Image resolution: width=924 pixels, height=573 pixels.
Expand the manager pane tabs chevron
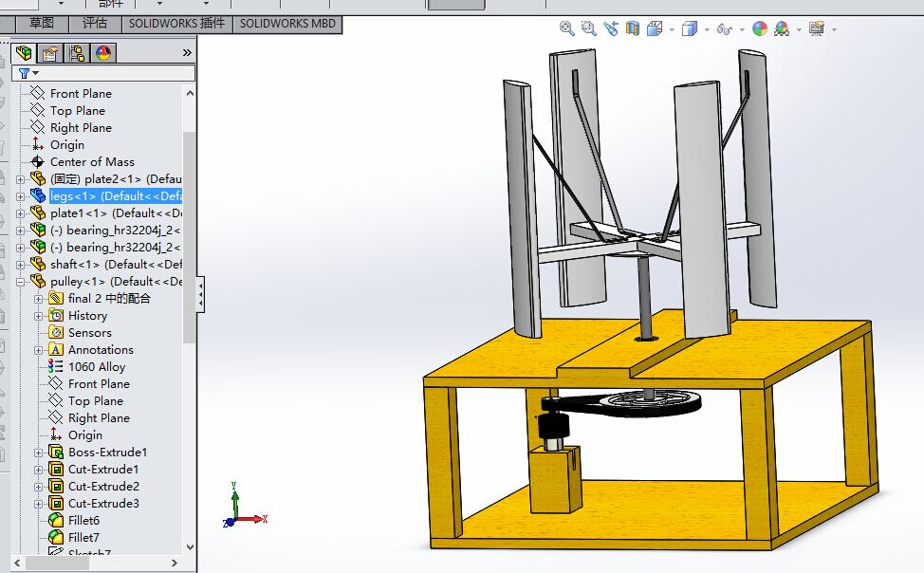pos(187,52)
